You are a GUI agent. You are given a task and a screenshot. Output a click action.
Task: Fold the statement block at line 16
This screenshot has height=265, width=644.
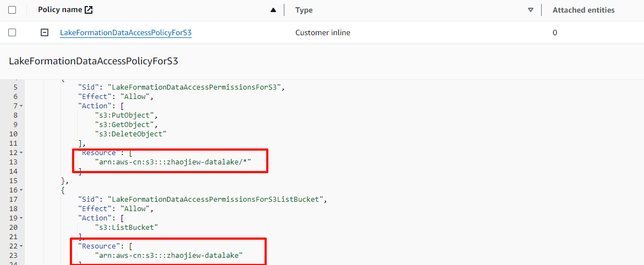pyautogui.click(x=21, y=190)
